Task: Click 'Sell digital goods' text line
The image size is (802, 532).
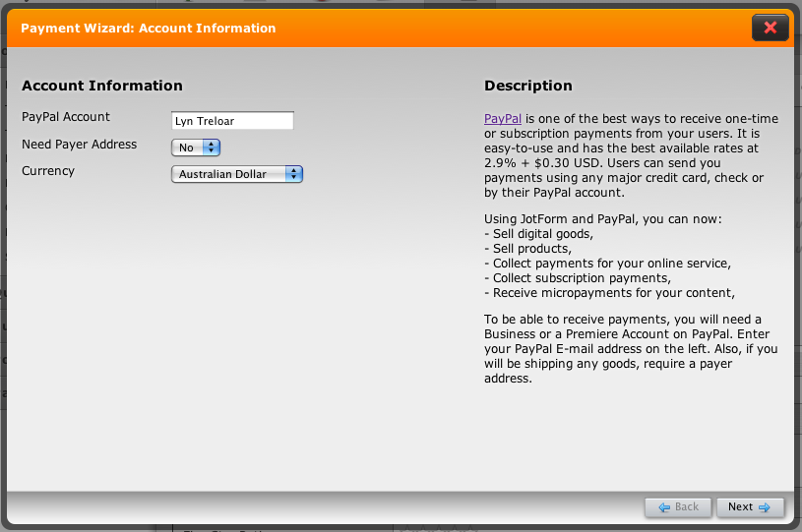Action: click(538, 234)
